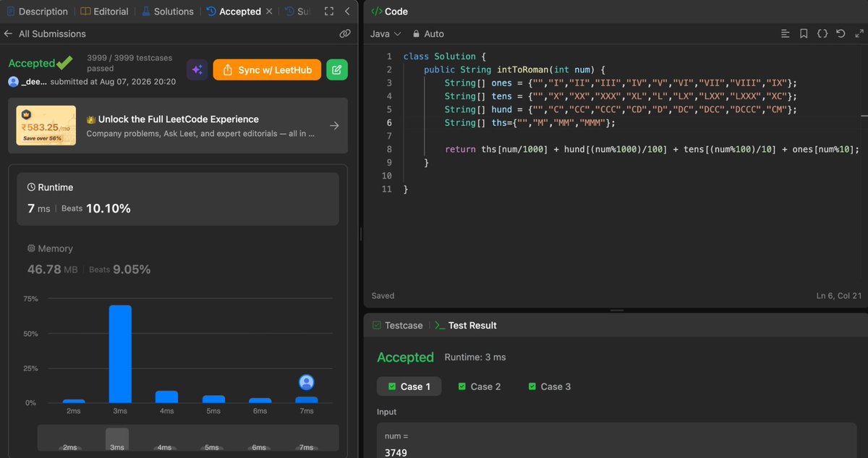
Task: Select Case 1 result
Action: click(409, 386)
